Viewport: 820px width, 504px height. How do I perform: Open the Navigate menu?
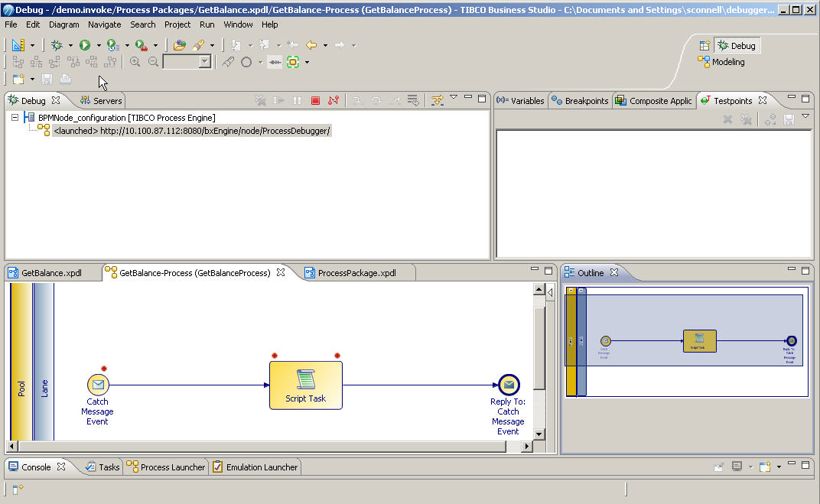[105, 24]
